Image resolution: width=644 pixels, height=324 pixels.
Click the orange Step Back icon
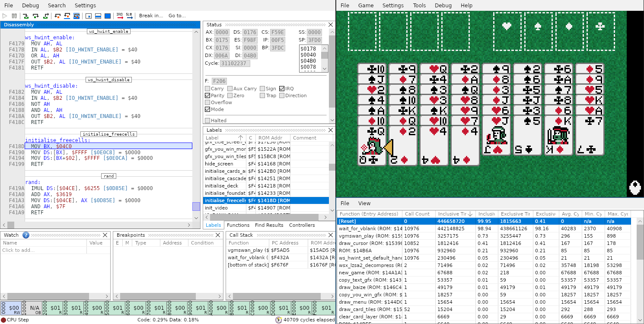[57, 16]
